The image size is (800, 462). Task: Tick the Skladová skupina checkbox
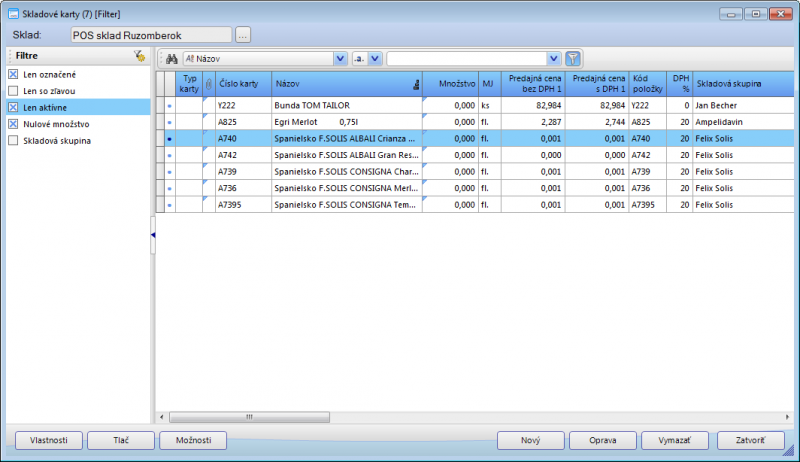(13, 140)
